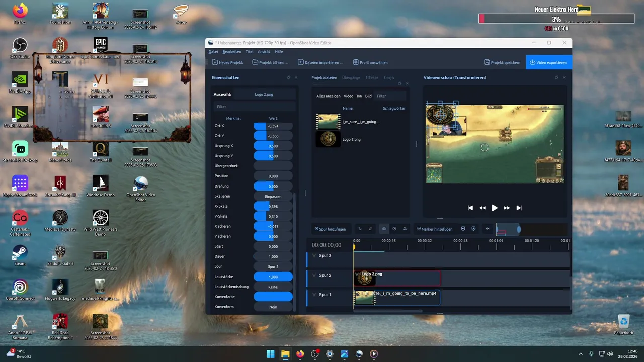Jump to the end of the preview
Viewport: 644px width, 362px height.
pos(519,208)
